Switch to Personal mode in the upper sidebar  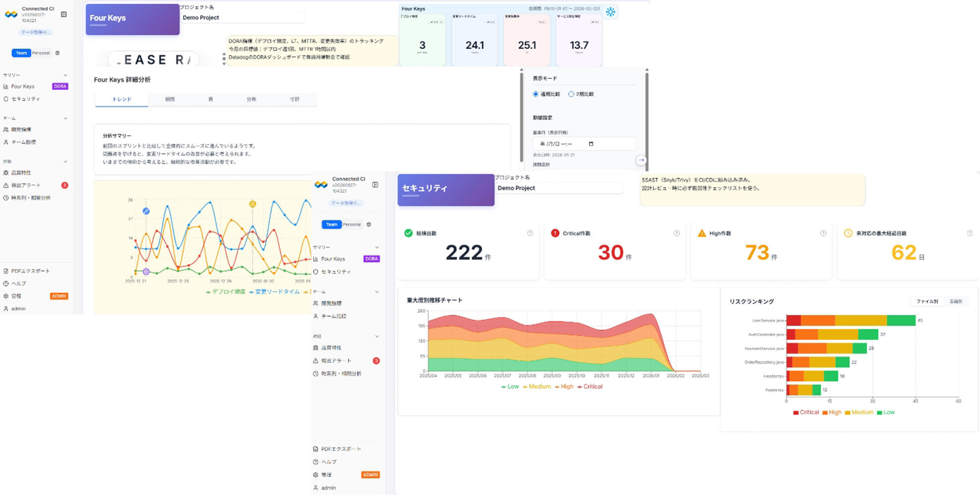point(41,53)
